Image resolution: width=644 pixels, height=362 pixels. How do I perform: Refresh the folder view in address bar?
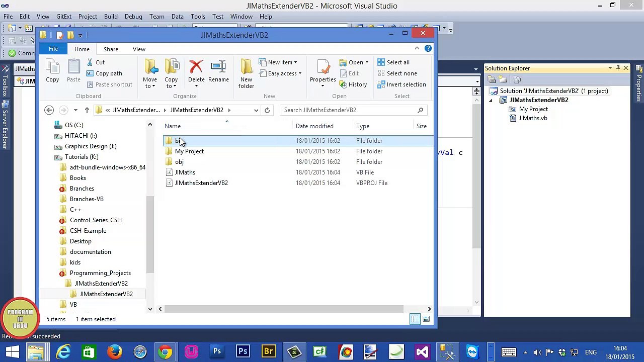tap(267, 110)
